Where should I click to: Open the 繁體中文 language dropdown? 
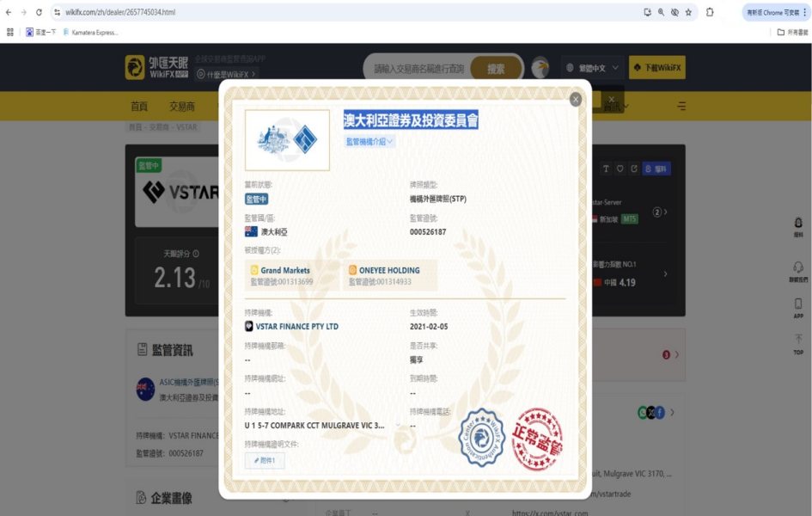pos(592,68)
